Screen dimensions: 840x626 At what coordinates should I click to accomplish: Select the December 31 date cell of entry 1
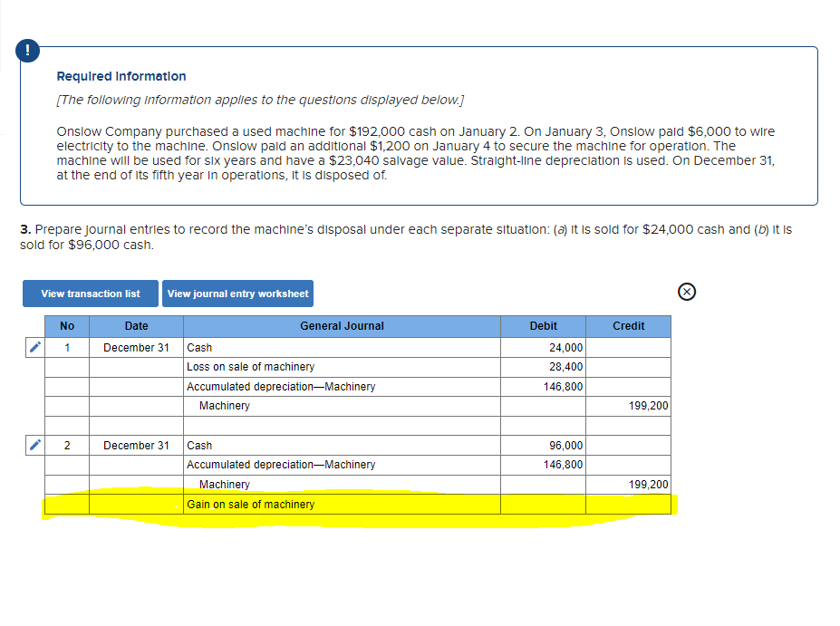point(136,347)
